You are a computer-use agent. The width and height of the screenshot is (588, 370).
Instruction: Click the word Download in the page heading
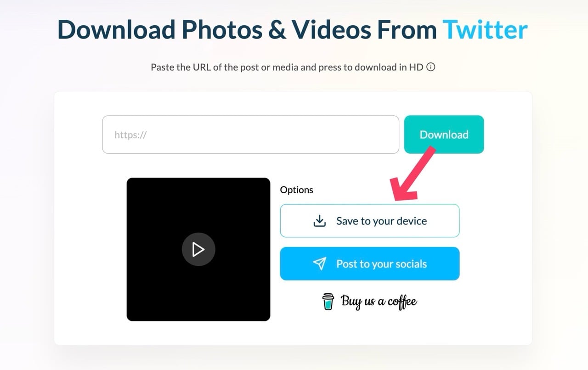point(117,29)
